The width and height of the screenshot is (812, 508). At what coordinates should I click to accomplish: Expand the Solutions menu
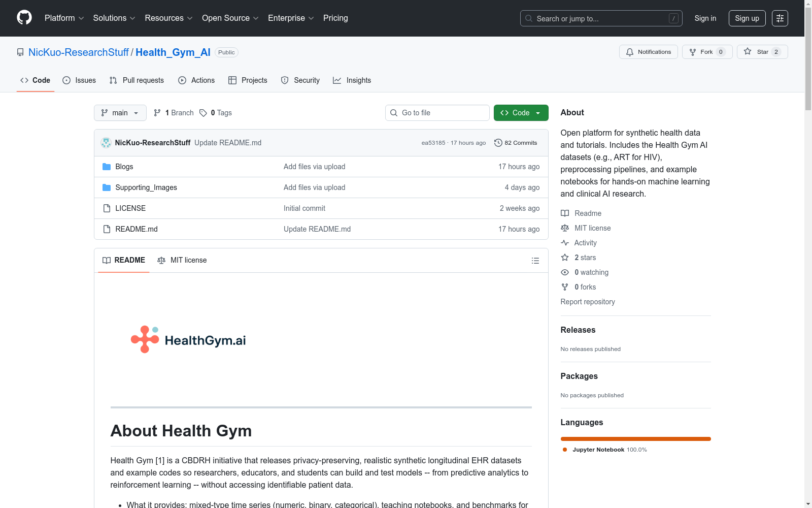pos(114,18)
